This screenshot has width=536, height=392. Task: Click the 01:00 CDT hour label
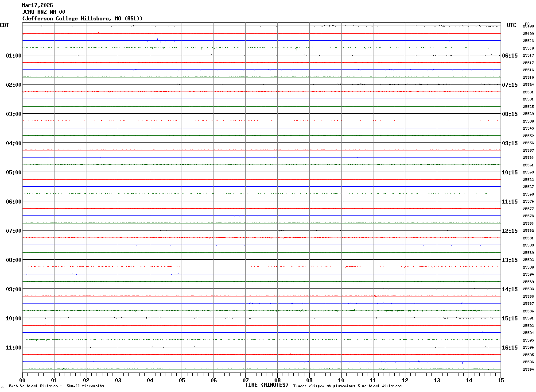[x=14, y=55]
